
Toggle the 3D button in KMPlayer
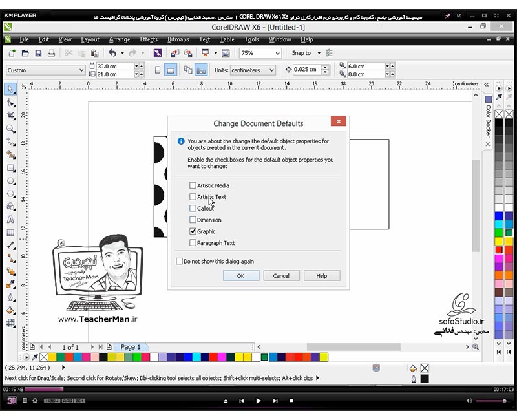[12, 401]
